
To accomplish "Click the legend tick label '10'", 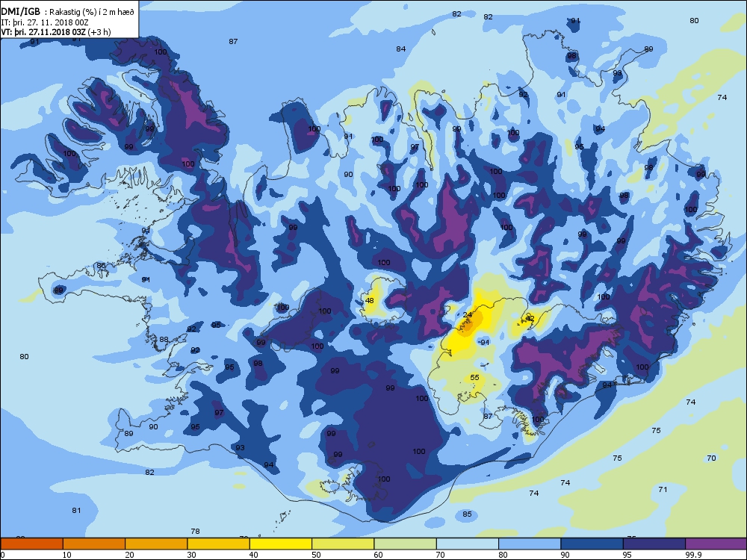I will coord(66,554).
